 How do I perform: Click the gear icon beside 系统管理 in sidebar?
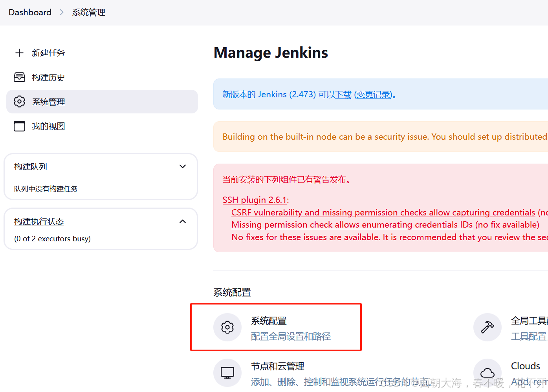(x=19, y=102)
